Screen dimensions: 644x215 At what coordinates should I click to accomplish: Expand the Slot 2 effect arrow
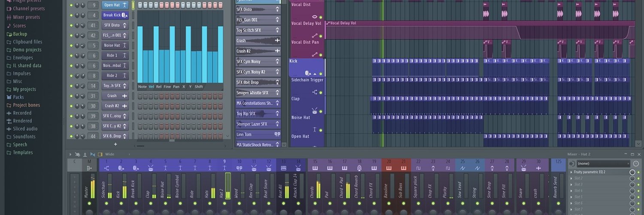click(x=571, y=178)
